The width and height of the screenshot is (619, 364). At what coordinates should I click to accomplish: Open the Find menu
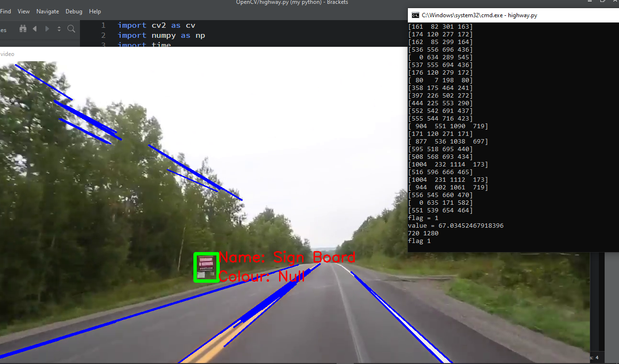(6, 11)
